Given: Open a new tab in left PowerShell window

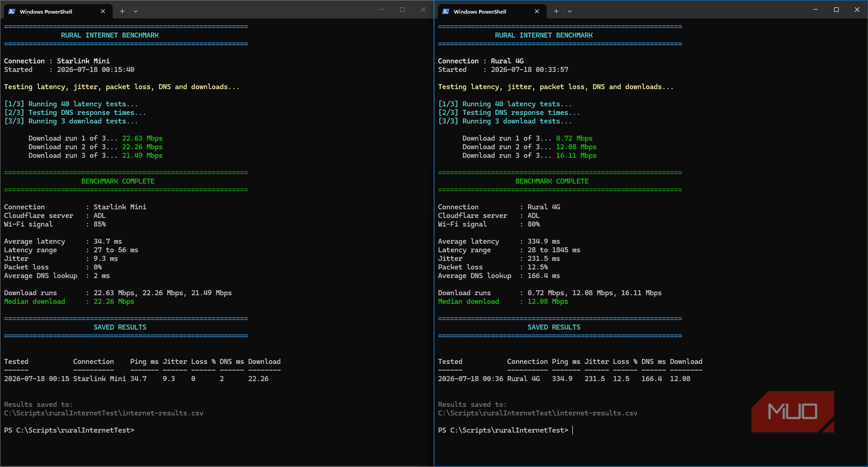Looking at the screenshot, I should pyautogui.click(x=122, y=11).
